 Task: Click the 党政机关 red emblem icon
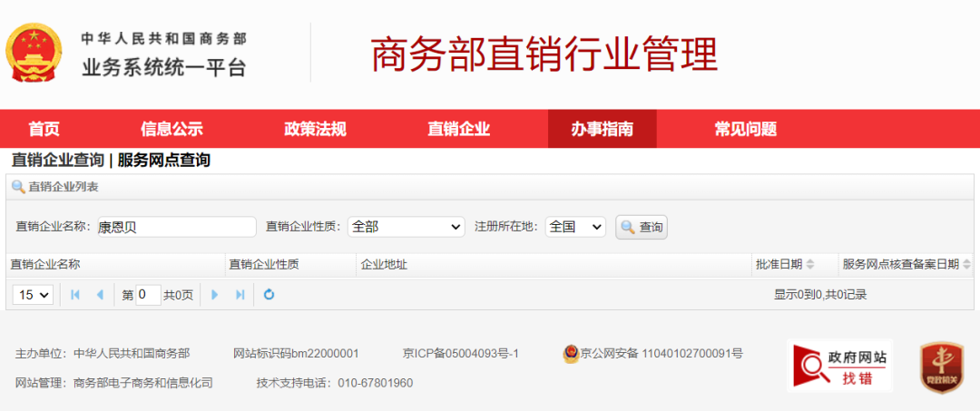(x=941, y=367)
